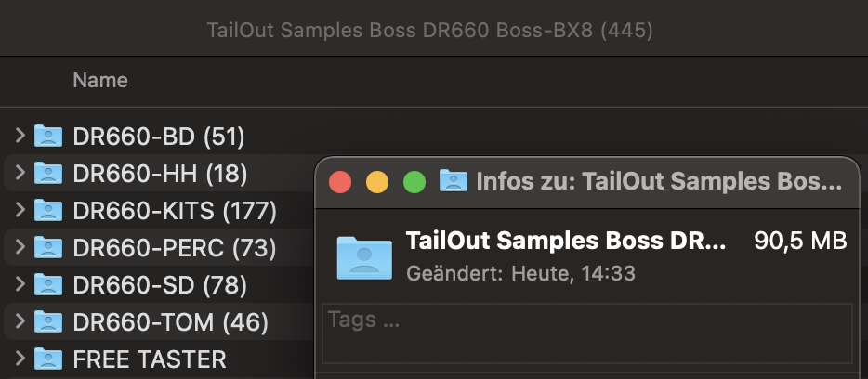This screenshot has height=379, width=868.
Task: Expand the DR660-KITS folder
Action: tap(20, 211)
